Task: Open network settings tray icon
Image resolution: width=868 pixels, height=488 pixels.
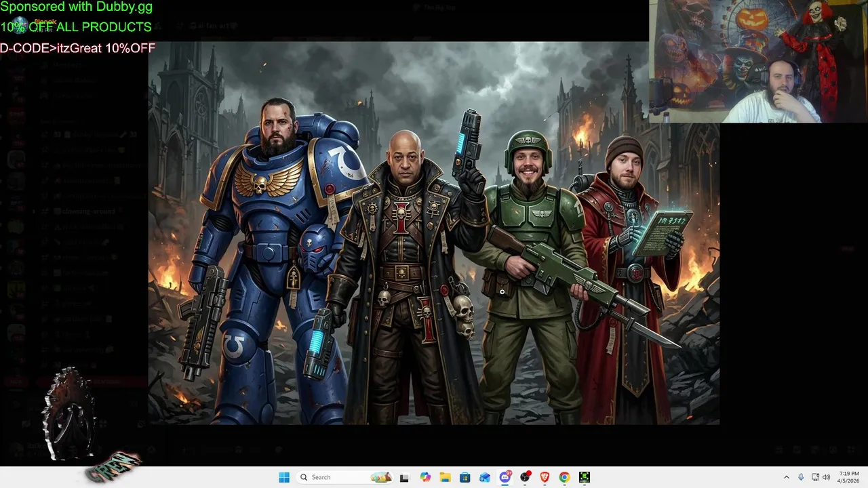Action: click(x=815, y=477)
